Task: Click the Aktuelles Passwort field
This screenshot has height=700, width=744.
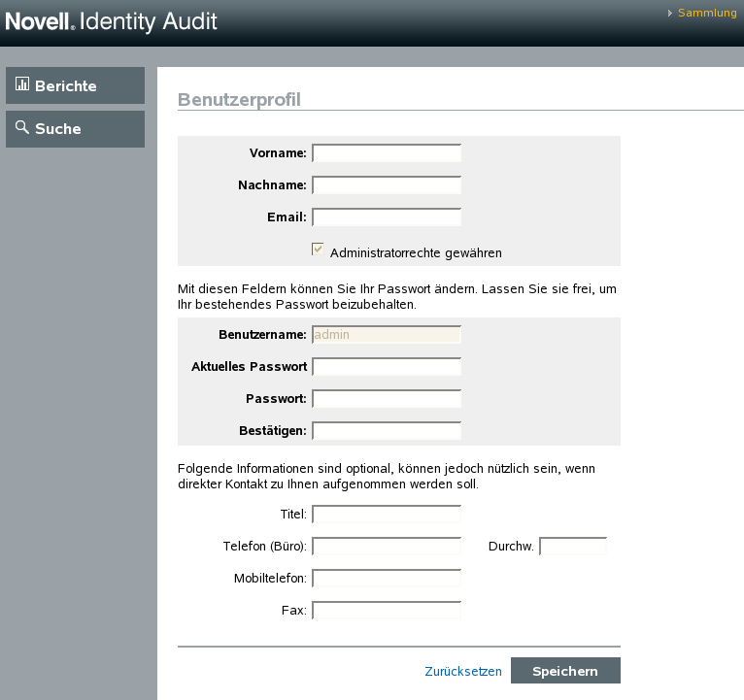Action: [x=387, y=366]
